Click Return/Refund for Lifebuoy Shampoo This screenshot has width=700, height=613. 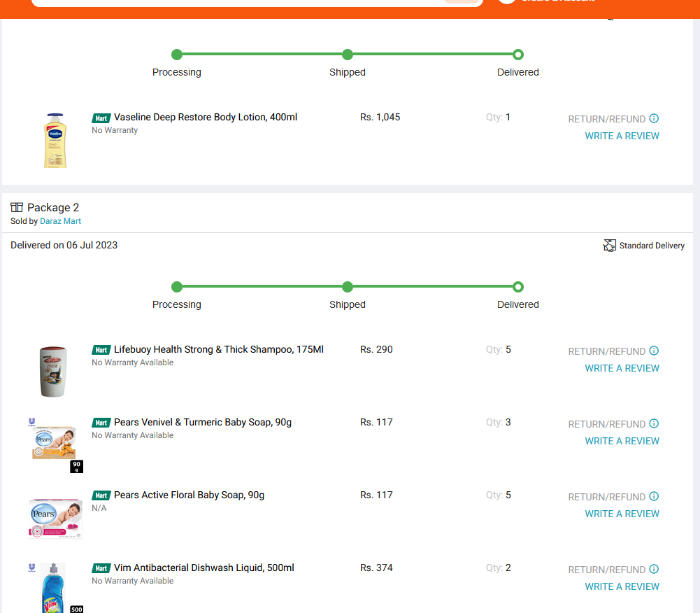click(607, 351)
